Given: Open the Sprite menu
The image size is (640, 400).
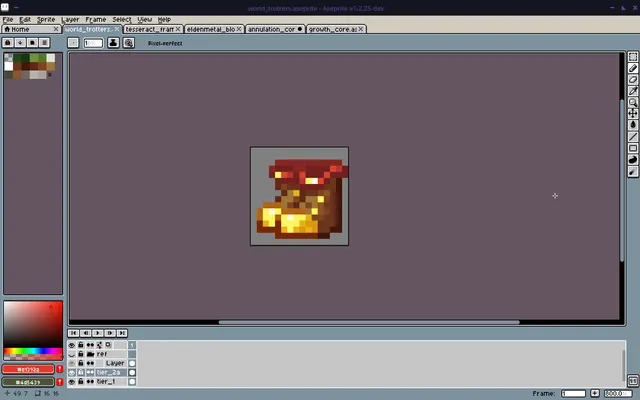Looking at the screenshot, I should coord(46,20).
